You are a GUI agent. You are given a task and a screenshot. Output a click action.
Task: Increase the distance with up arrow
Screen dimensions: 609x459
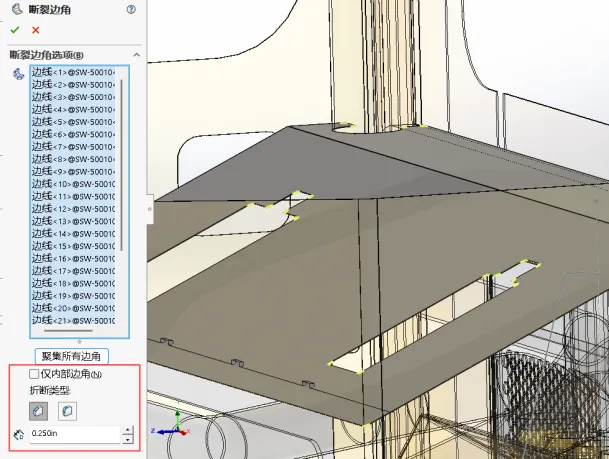coord(127,430)
